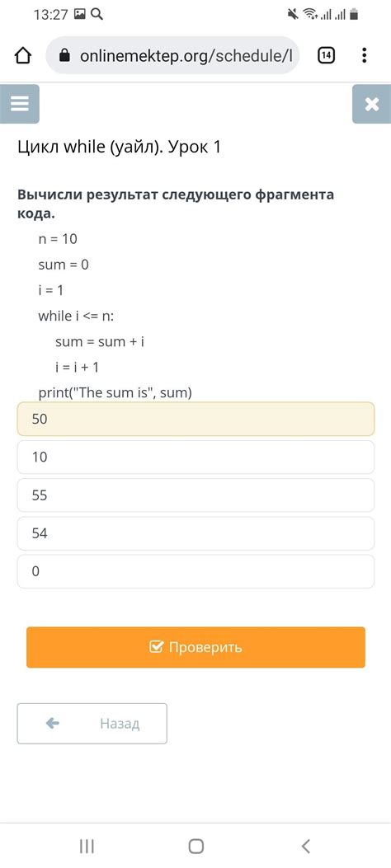Viewport: 391px width, 868px height.
Task: Pick answer option 0
Action: (195, 571)
